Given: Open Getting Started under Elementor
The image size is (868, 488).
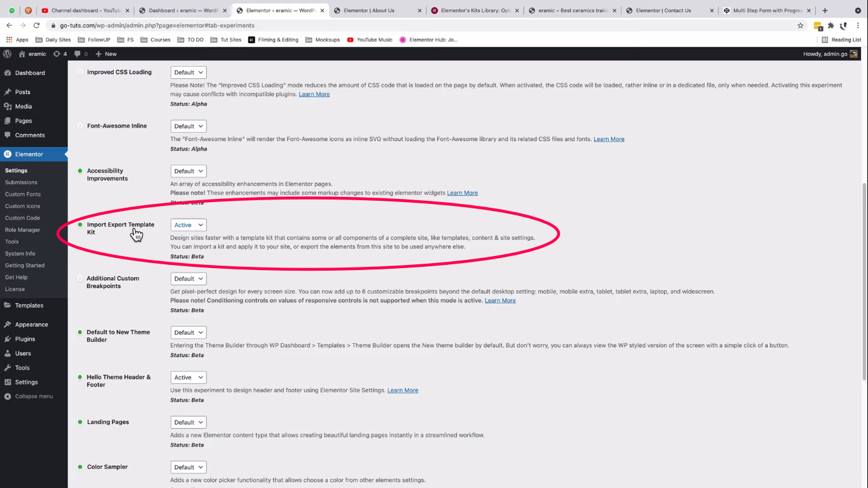Looking at the screenshot, I should [25, 266].
